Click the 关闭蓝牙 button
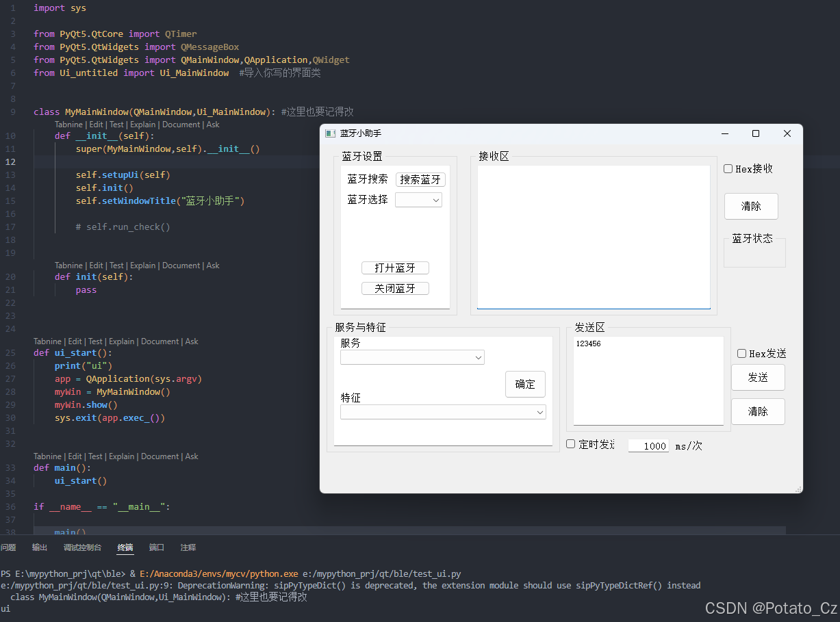 [x=395, y=288]
